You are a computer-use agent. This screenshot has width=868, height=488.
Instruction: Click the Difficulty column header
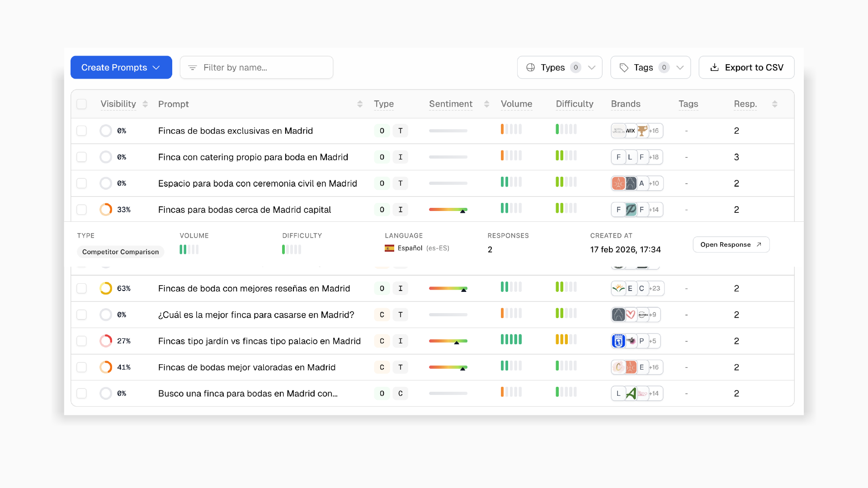tap(575, 104)
